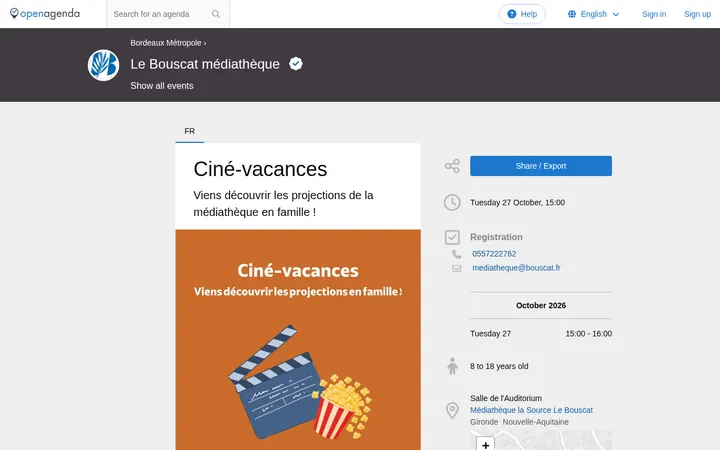Click the clock icon beside the date
Image resolution: width=720 pixels, height=450 pixels.
point(452,202)
